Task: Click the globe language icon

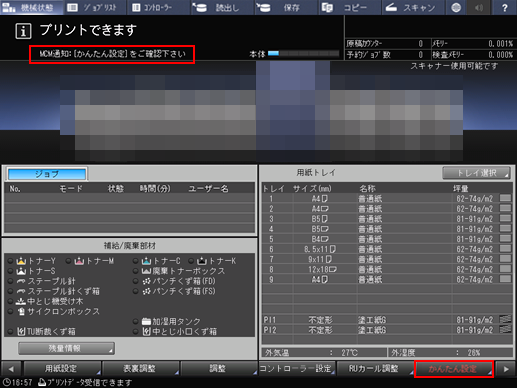Action: click(456, 7)
